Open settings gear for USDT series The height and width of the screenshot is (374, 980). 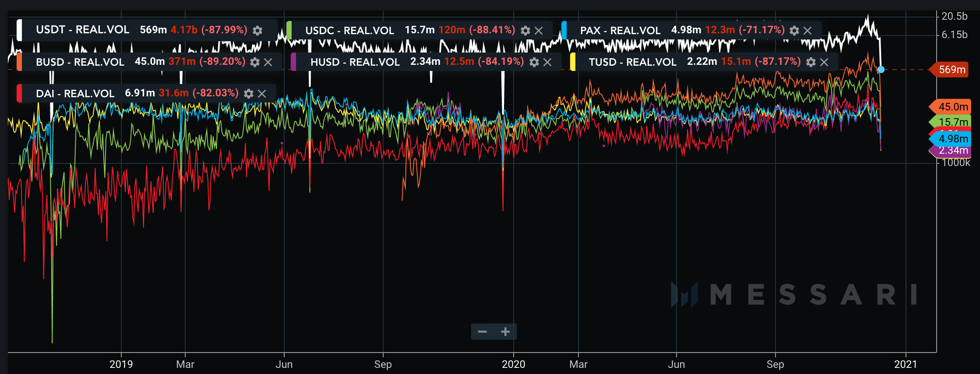(257, 30)
